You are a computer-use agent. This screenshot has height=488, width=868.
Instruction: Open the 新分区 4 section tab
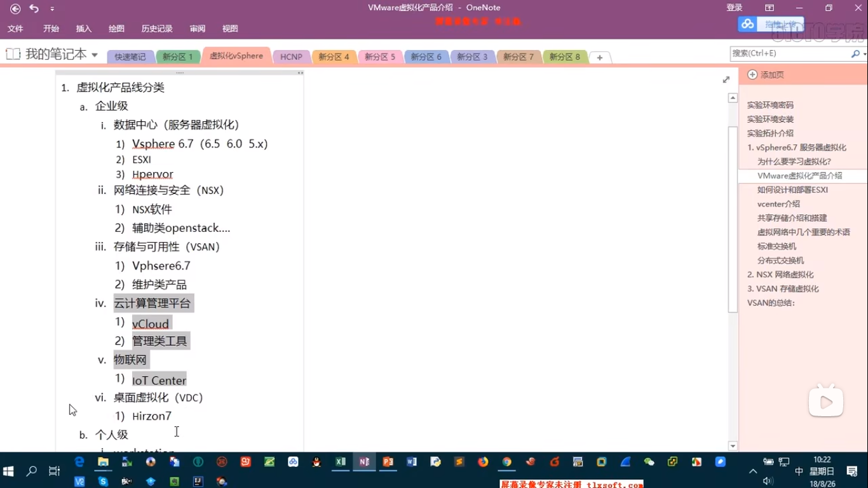click(334, 57)
